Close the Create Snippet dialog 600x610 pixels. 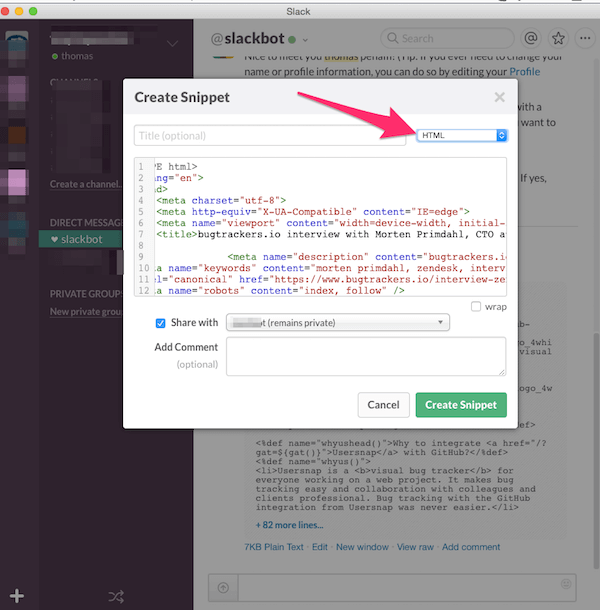[x=500, y=97]
